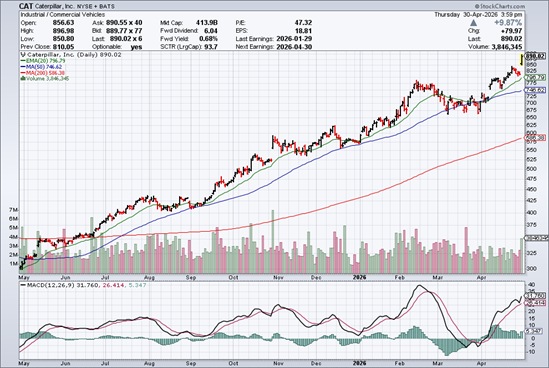Click the Low value 850.80
This screenshot has height=368, width=549.
click(63, 39)
